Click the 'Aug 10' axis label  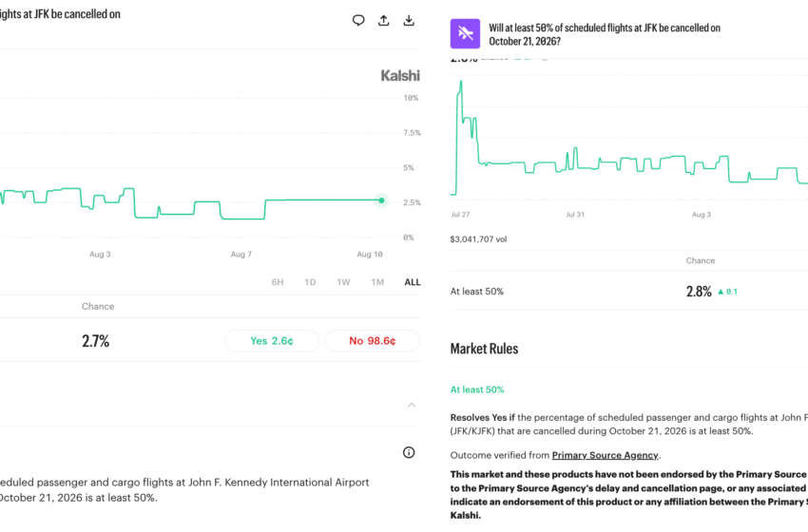370,254
